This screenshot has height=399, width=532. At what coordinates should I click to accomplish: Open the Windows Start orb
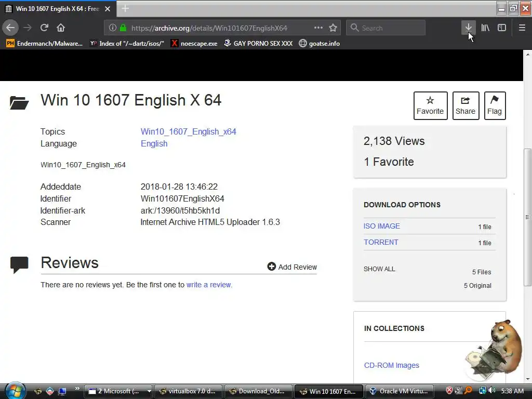[14, 391]
